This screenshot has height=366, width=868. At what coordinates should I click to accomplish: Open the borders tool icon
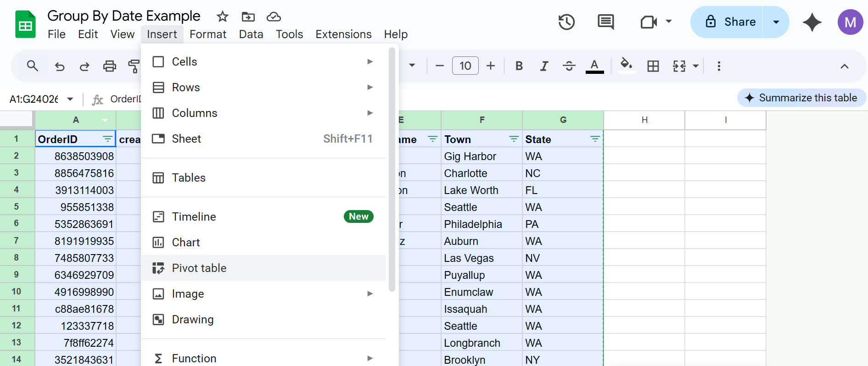coord(653,66)
